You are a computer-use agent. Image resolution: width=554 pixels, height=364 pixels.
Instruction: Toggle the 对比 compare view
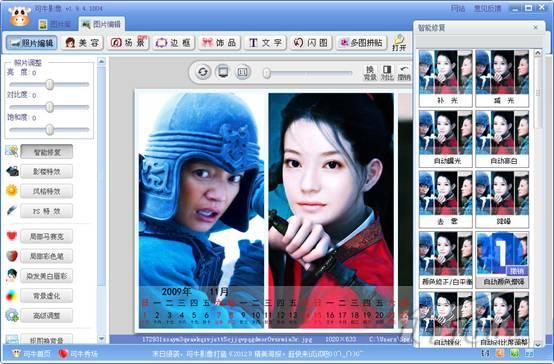[x=387, y=72]
